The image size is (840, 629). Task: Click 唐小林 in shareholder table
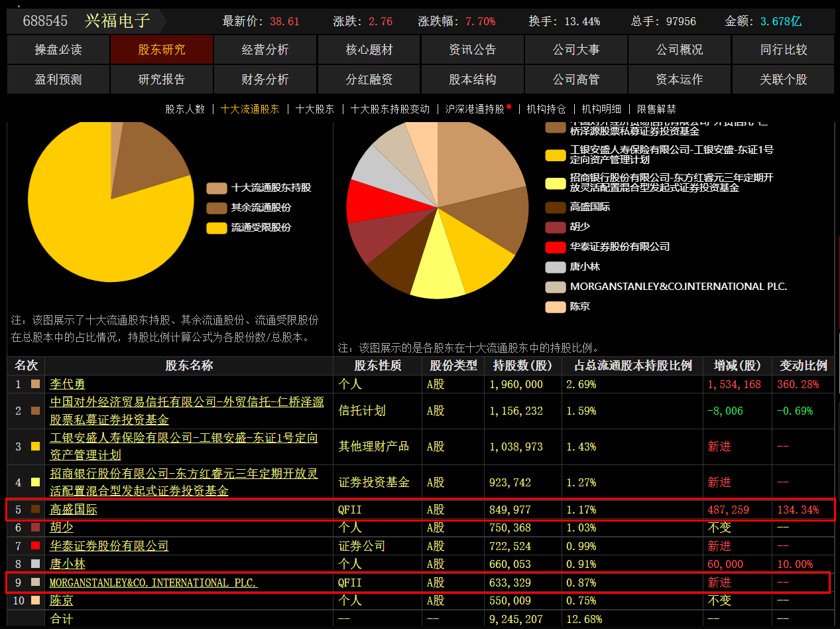coord(67,564)
